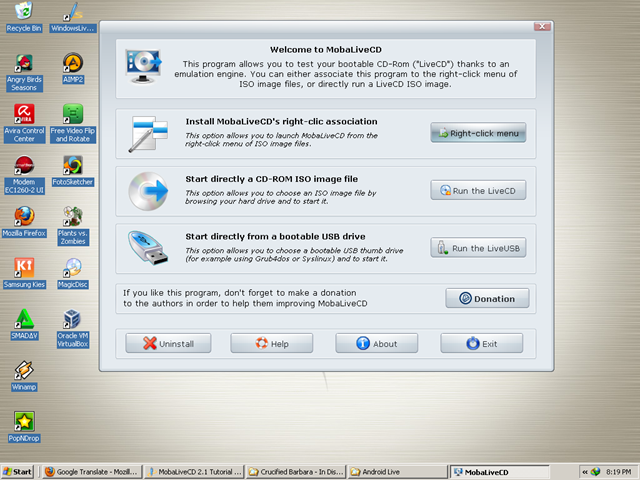Launch Winamp desktop icon
640x480 pixels.
click(x=24, y=376)
